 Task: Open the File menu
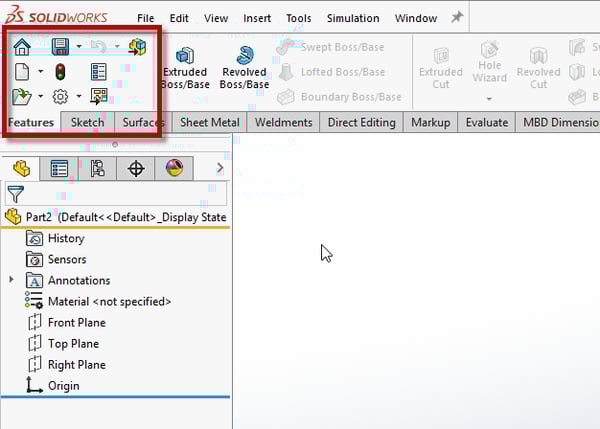tap(145, 18)
